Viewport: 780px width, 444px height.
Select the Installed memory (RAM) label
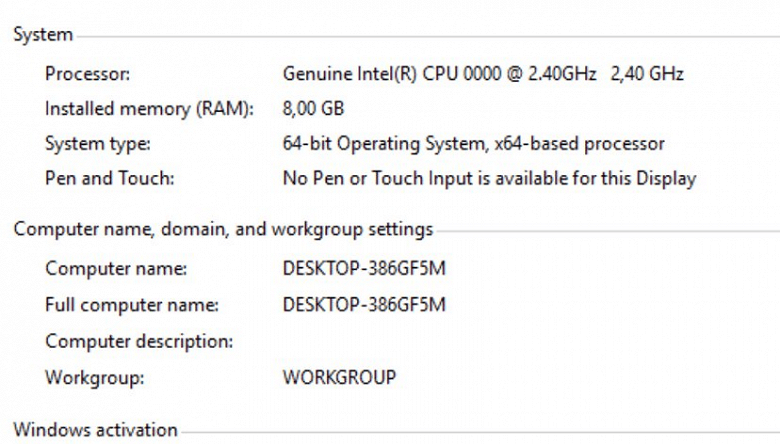coord(149,108)
